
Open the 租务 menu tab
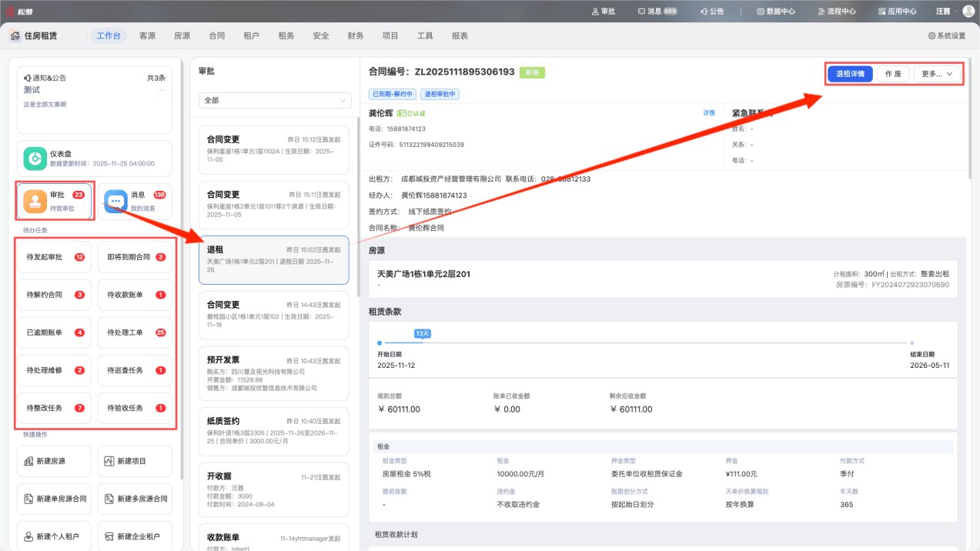[286, 36]
